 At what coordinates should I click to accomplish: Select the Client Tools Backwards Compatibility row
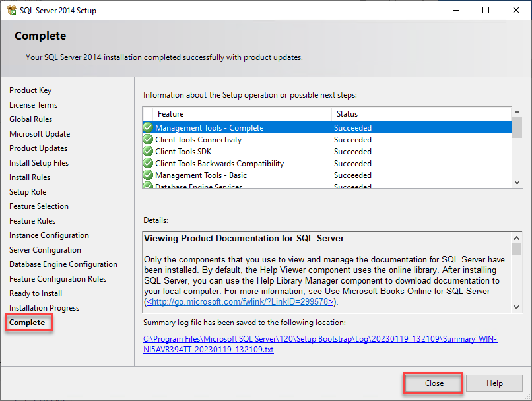327,163
